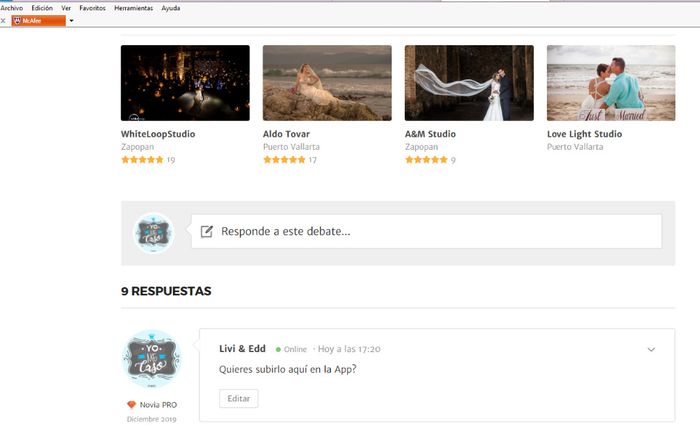
Task: Click the star rating under WhiteLoopStudio
Action: 142,160
